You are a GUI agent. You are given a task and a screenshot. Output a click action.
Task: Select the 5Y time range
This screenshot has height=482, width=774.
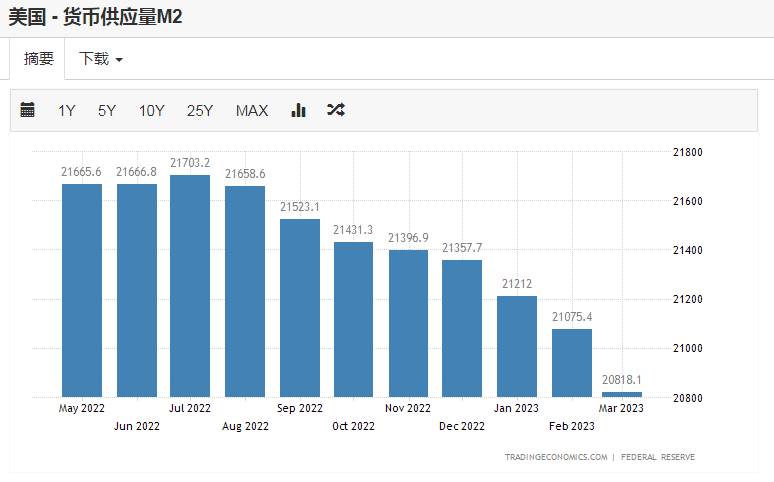[107, 111]
